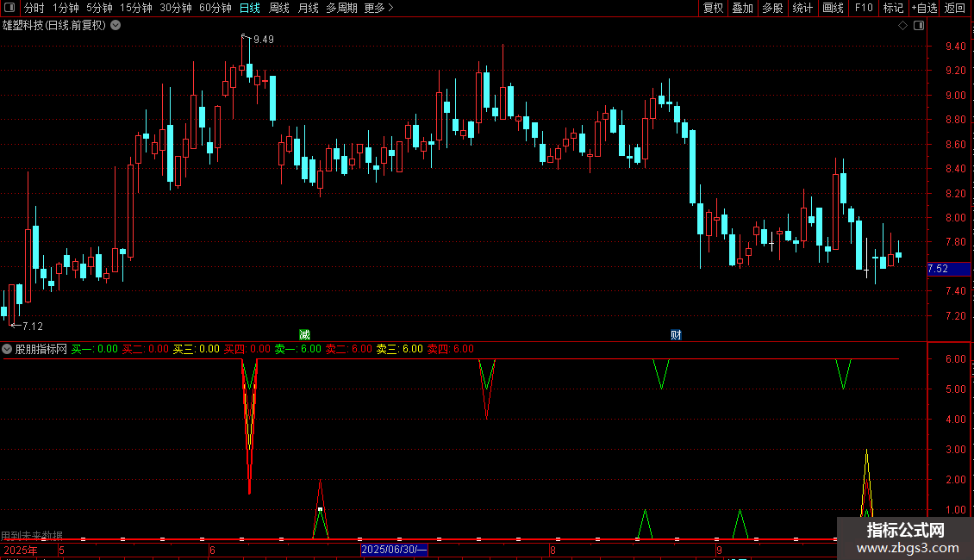This screenshot has height=560, width=974.
Task: Click the 买二: 0.00 indicator value
Action: [146, 349]
